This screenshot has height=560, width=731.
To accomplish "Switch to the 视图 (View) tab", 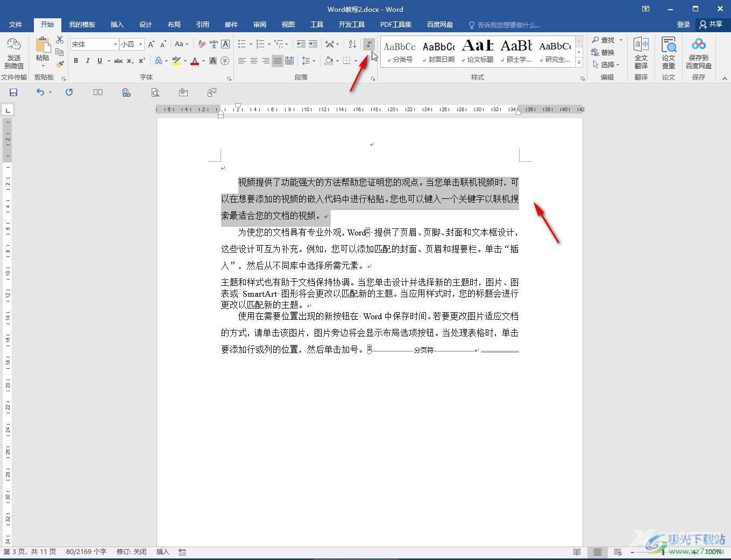I will (x=288, y=25).
